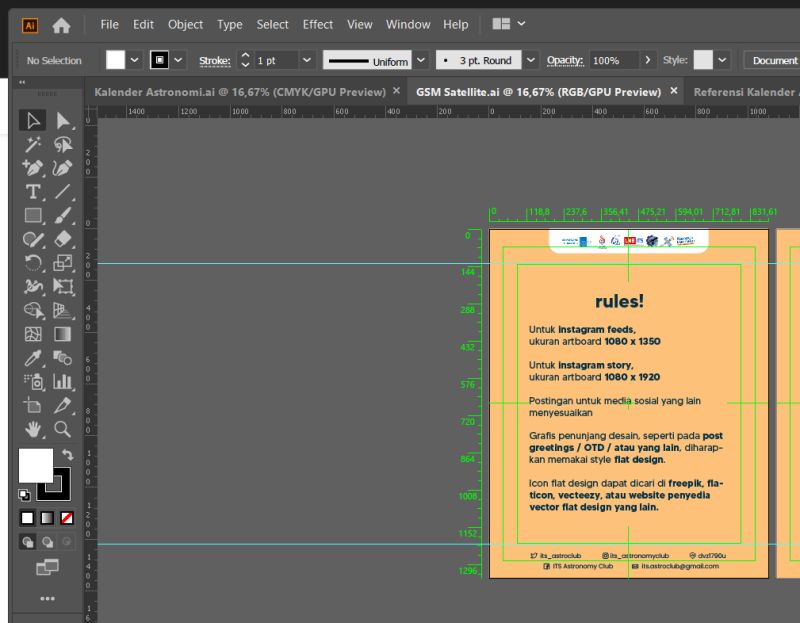Open the stroke weight dropdown
Screen dimensions: 800x623
tap(306, 60)
